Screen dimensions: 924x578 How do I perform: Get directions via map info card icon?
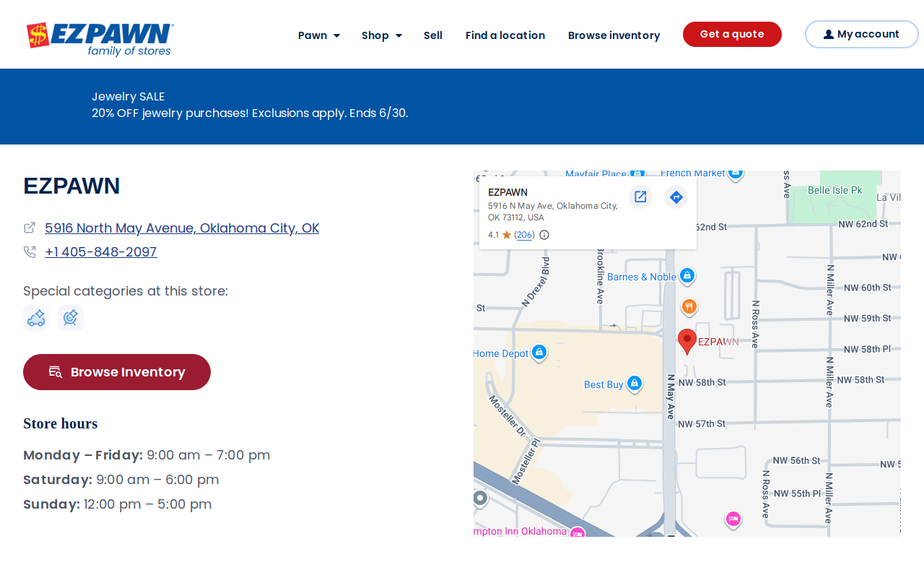point(676,197)
